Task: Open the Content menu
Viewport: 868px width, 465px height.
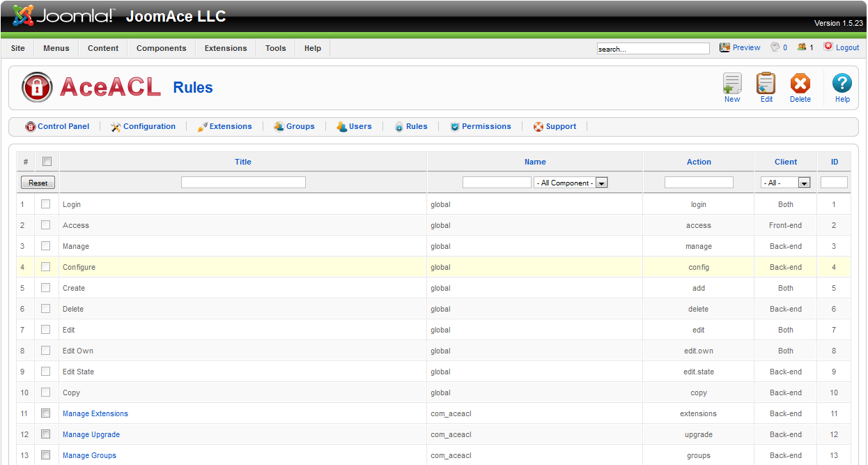Action: point(103,48)
